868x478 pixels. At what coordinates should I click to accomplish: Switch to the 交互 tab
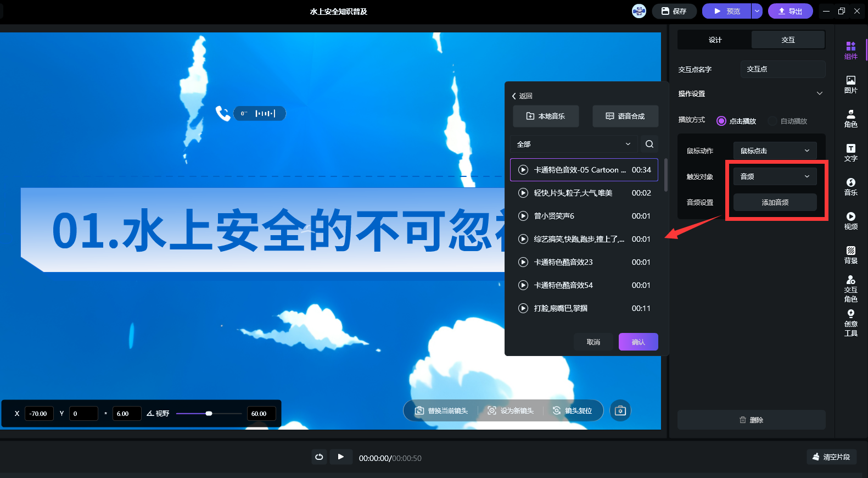[x=788, y=40]
